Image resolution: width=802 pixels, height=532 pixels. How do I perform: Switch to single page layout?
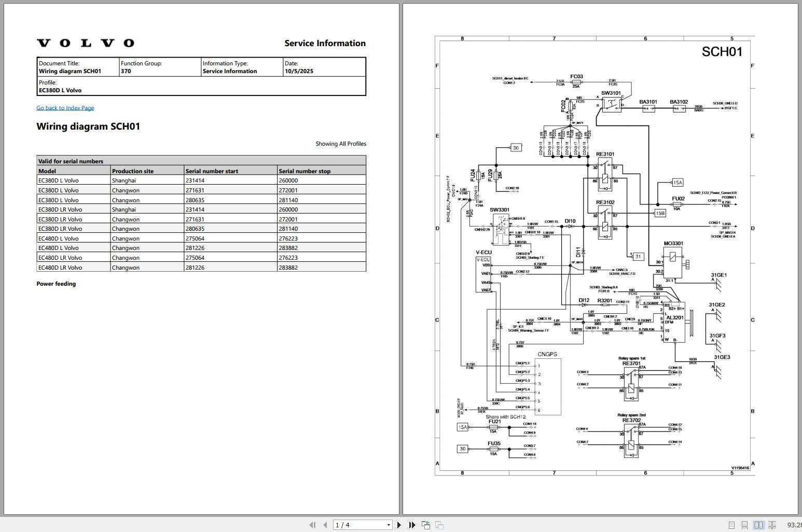point(732,525)
